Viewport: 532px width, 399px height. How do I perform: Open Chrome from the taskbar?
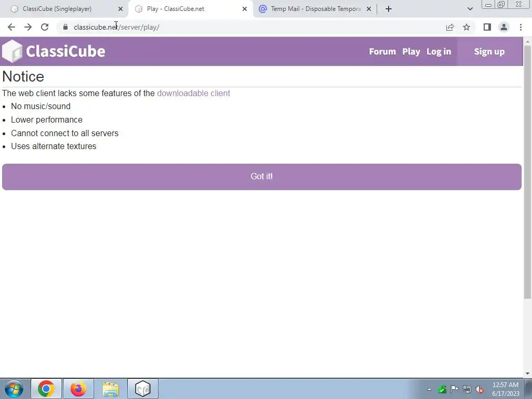46,389
